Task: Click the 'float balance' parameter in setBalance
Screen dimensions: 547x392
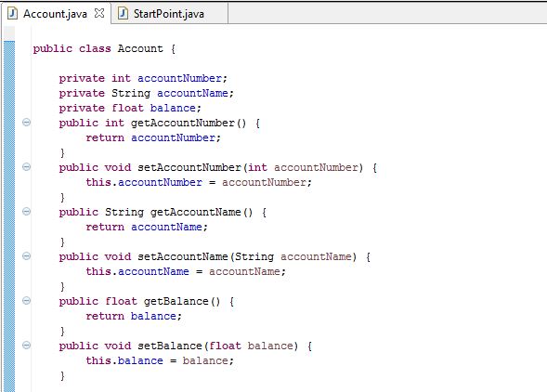Action: click(252, 346)
